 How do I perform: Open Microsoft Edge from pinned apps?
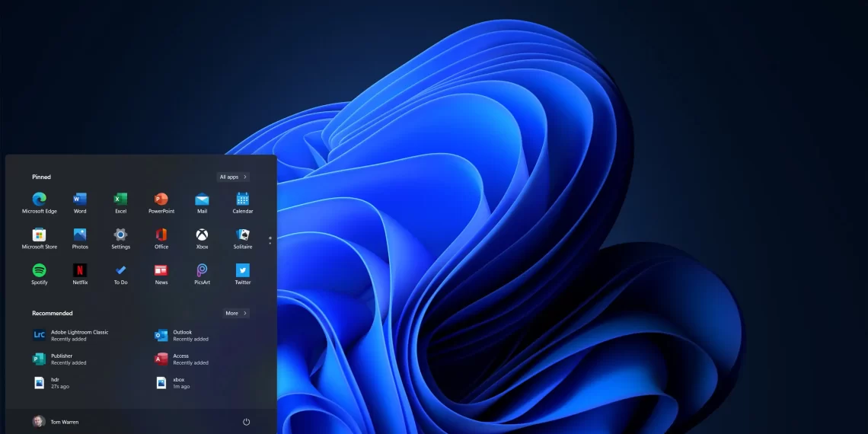(40, 199)
